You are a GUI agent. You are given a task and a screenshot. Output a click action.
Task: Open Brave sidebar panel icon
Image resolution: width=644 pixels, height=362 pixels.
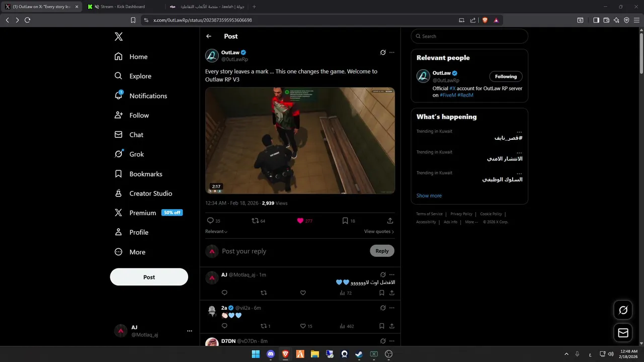pyautogui.click(x=596, y=20)
